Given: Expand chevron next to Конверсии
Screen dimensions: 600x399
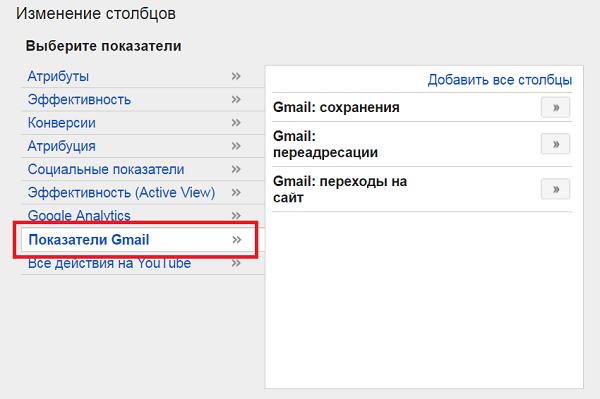Looking at the screenshot, I should [x=236, y=122].
